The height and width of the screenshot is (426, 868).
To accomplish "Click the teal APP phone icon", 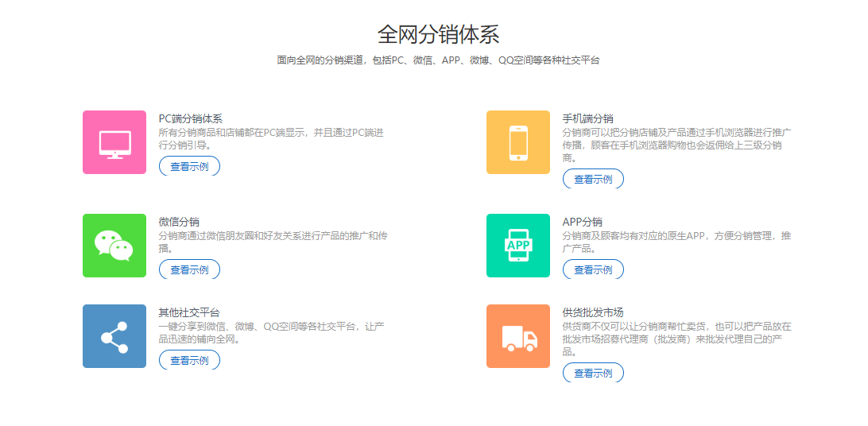I will pos(518,246).
